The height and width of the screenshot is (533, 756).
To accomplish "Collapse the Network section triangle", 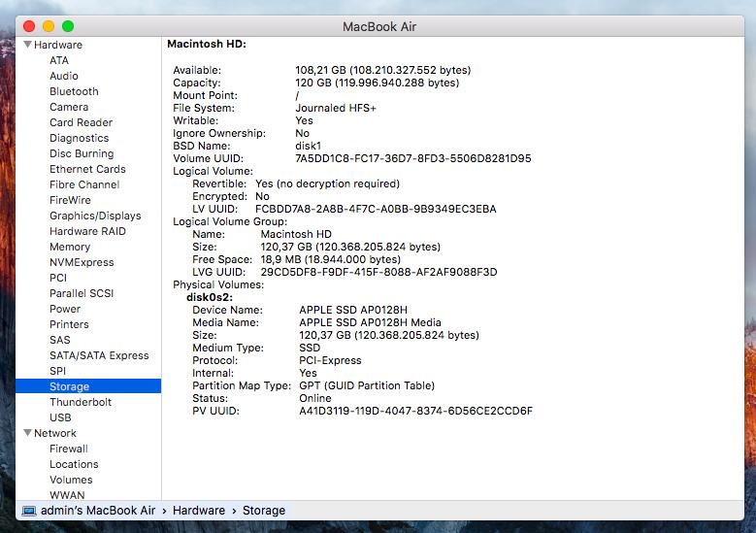I will click(x=28, y=433).
